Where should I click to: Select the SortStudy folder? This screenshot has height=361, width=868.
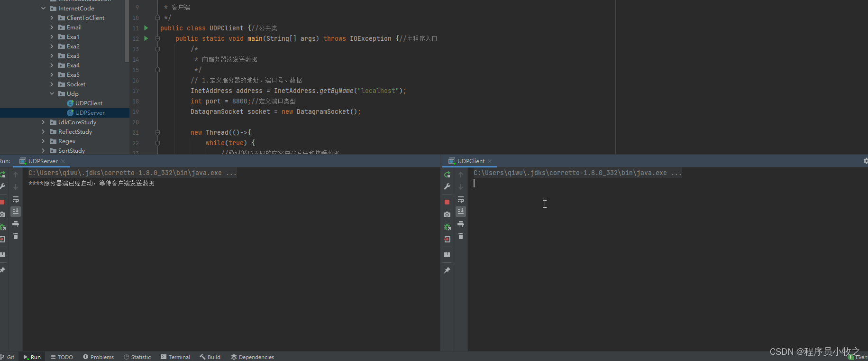[x=72, y=150]
